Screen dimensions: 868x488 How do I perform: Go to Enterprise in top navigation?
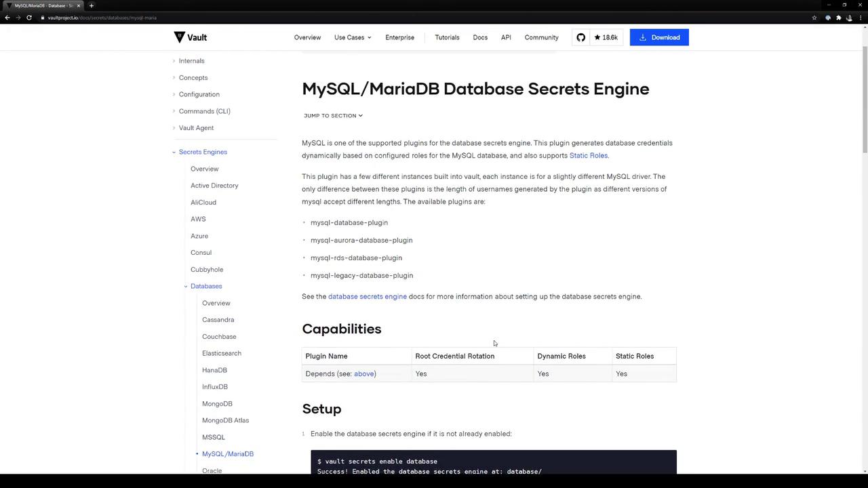click(399, 37)
